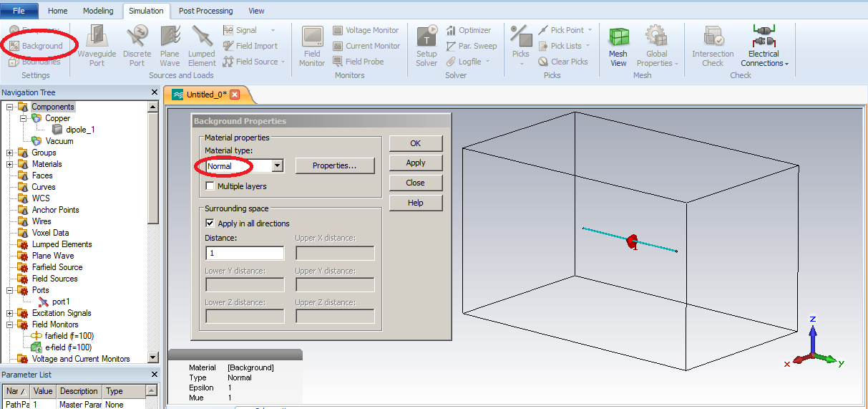Open the Modeling ribbon tab

pyautogui.click(x=98, y=11)
